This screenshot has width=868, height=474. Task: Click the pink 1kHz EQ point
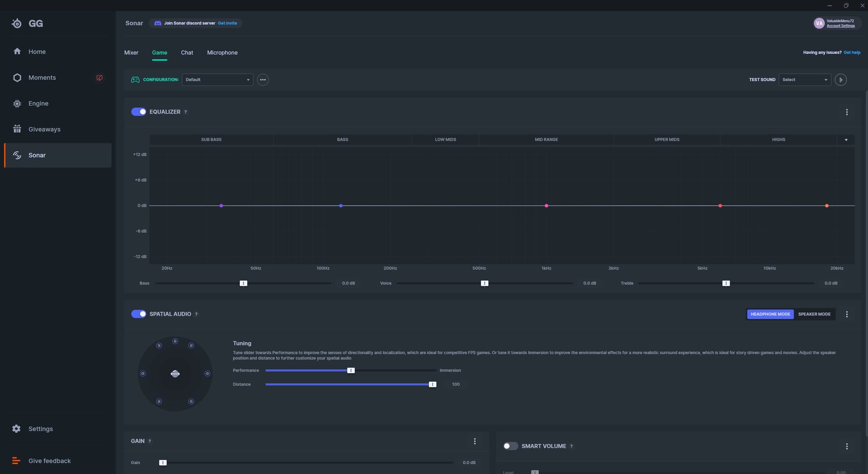546,206
